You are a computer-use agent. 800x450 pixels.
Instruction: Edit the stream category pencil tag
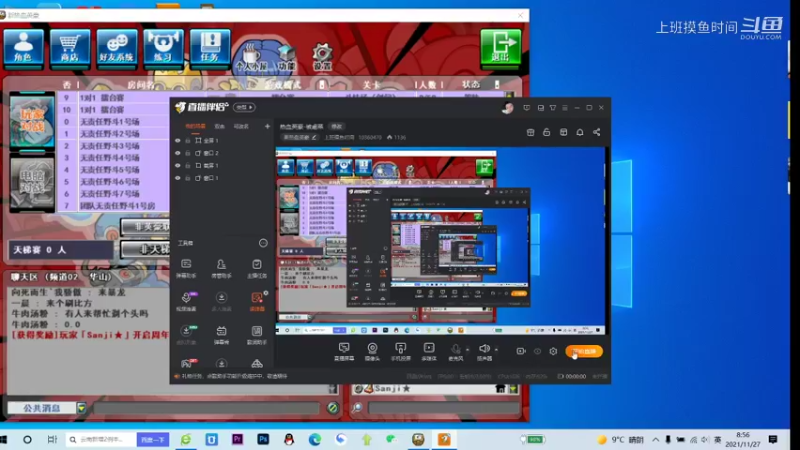[300, 137]
